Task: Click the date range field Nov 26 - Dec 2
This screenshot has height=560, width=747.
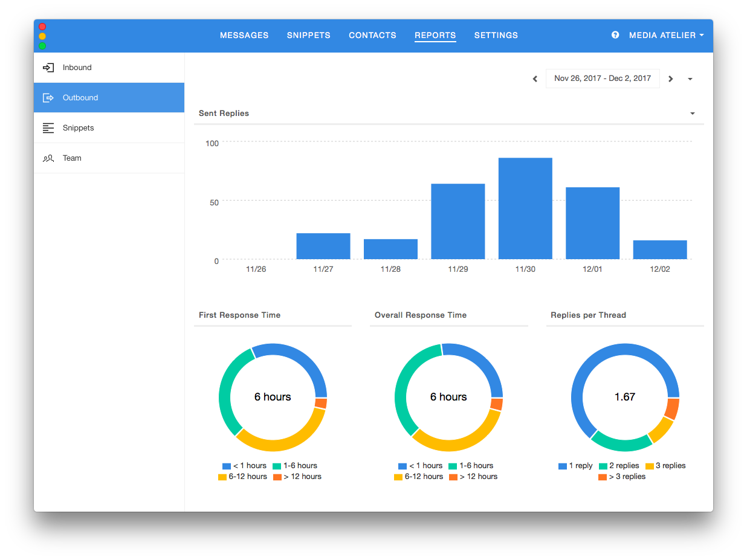Action: tap(602, 79)
